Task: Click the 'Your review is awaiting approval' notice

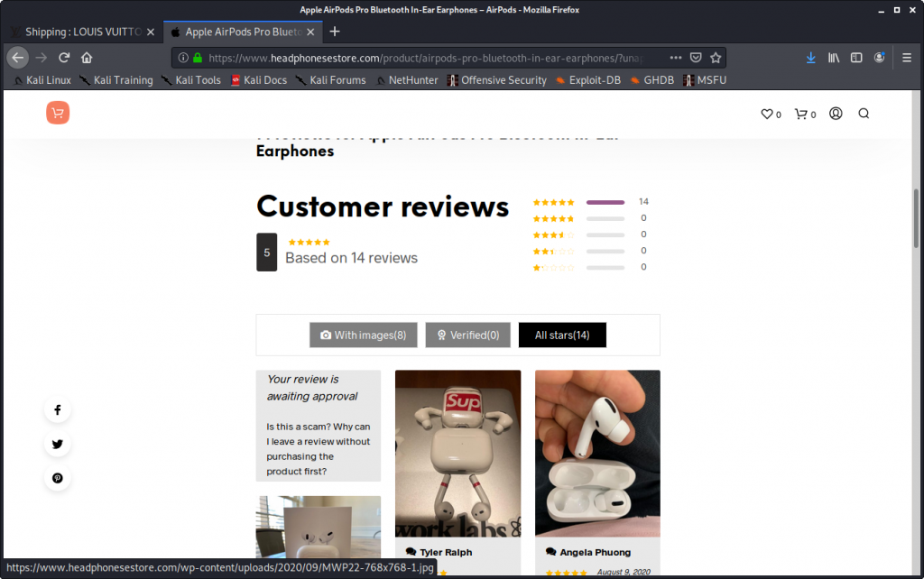Action: pyautogui.click(x=311, y=388)
